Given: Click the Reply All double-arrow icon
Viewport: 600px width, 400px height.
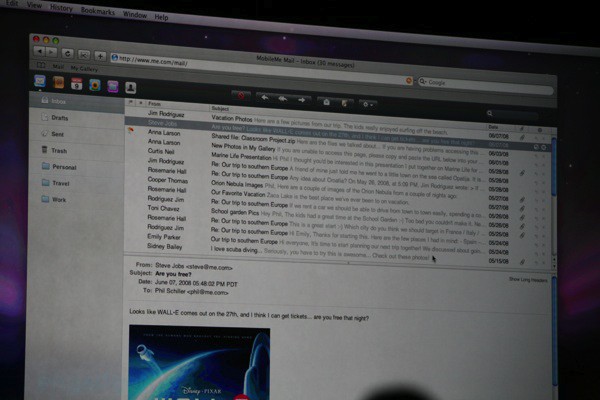Looking at the screenshot, I should click(x=283, y=99).
